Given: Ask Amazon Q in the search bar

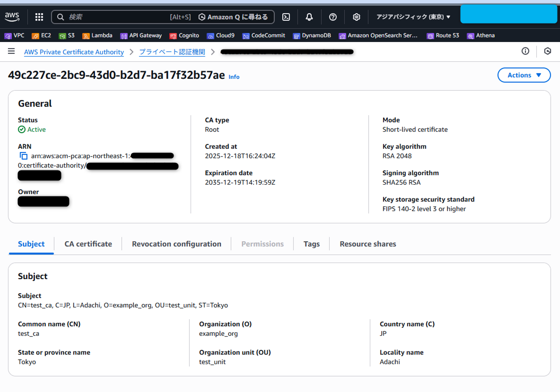Looking at the screenshot, I should [233, 17].
